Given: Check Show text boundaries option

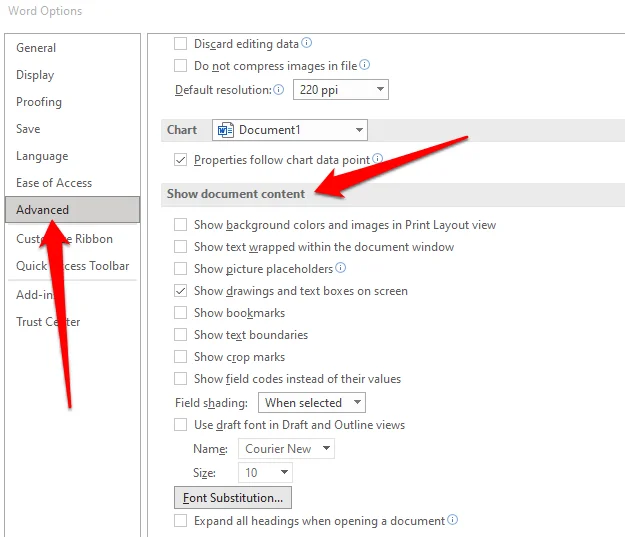Looking at the screenshot, I should click(x=181, y=334).
